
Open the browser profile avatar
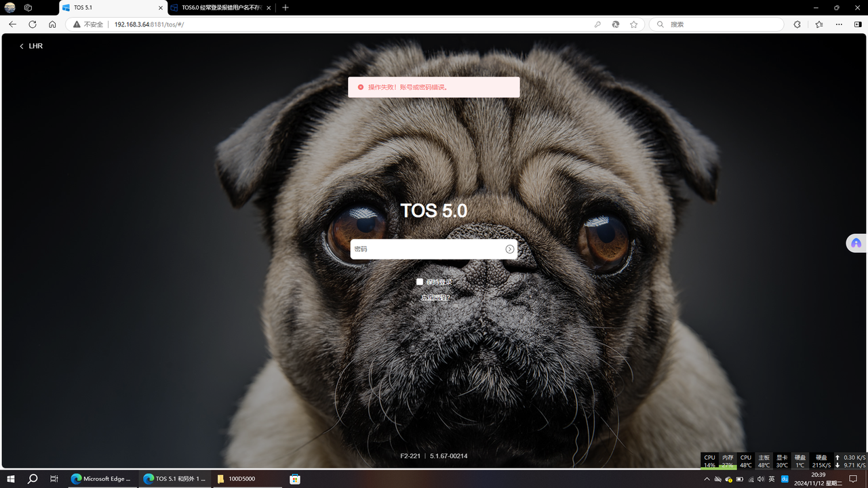pos(9,7)
